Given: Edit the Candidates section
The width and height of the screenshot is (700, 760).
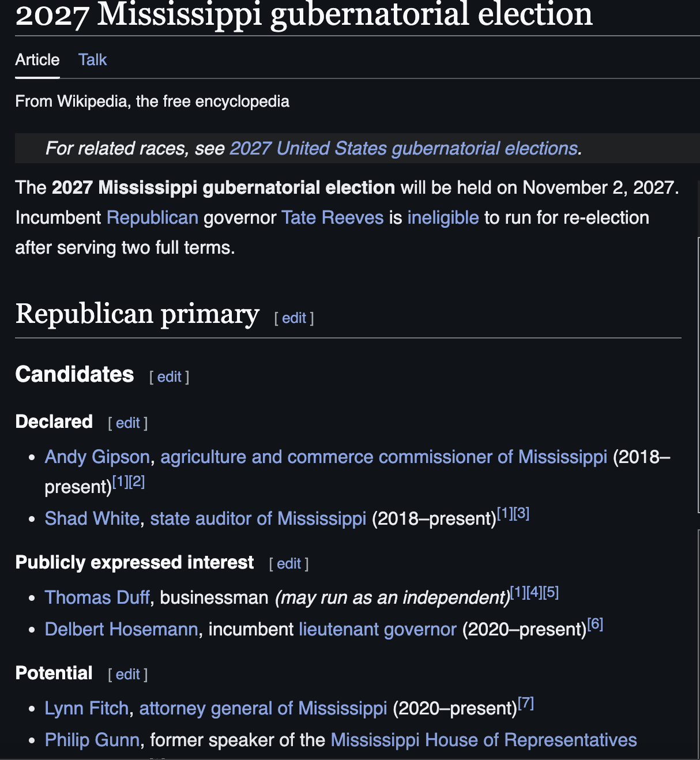Looking at the screenshot, I should [x=169, y=377].
